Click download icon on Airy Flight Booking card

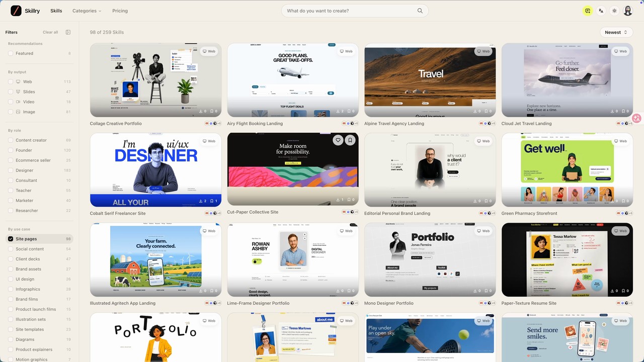click(339, 111)
